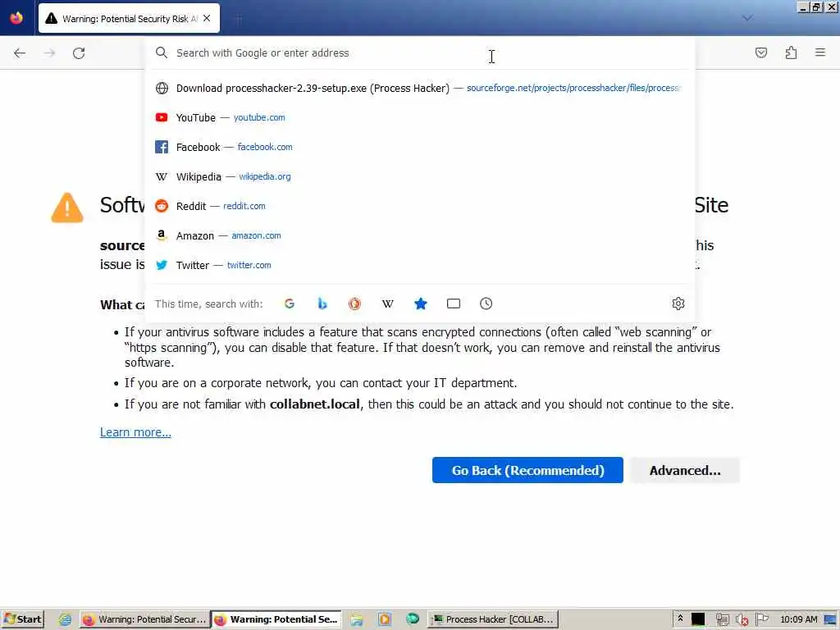Click the muted volume tray icon
The height and width of the screenshot is (630, 840).
[x=742, y=620]
